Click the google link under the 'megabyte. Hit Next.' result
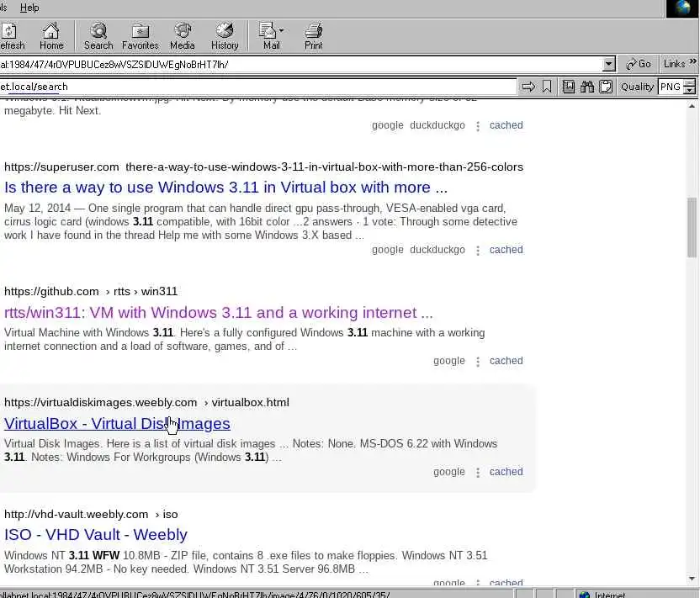The image size is (700, 598). click(388, 125)
